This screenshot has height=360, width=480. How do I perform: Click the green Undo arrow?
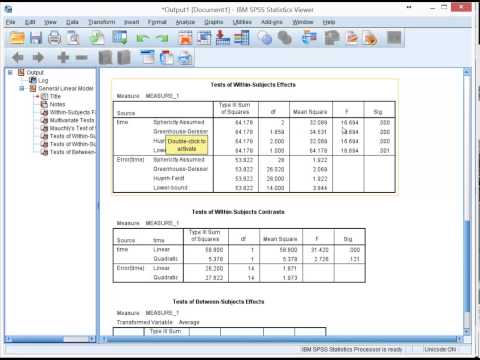[143, 38]
